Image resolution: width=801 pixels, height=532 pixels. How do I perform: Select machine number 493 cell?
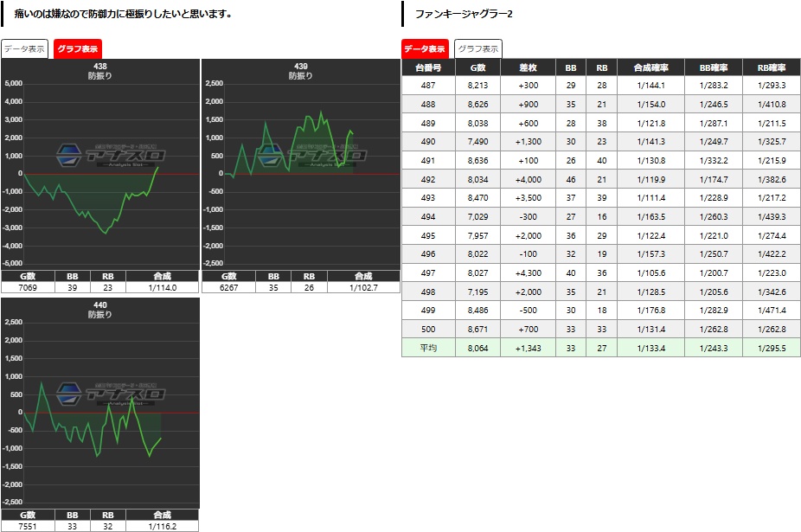coord(428,198)
